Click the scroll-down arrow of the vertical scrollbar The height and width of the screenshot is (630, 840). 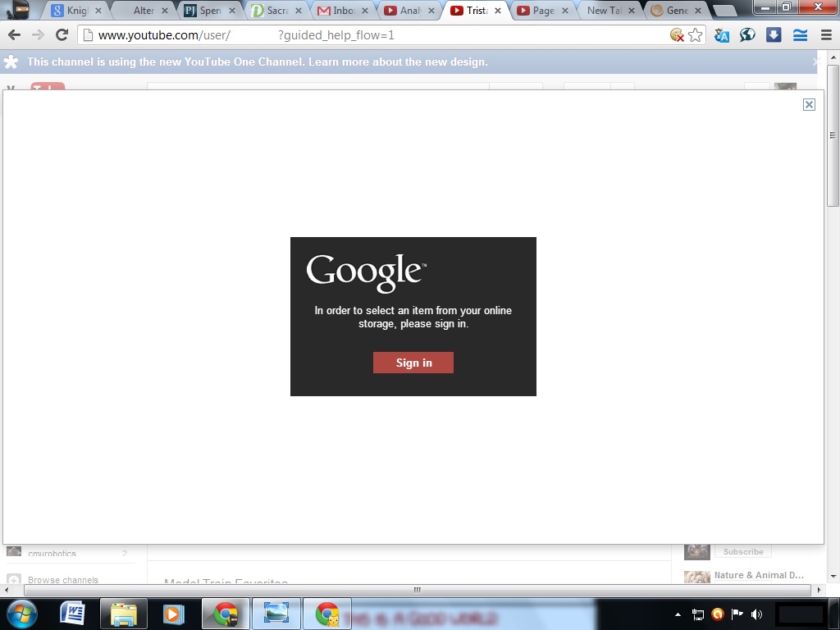(833, 577)
